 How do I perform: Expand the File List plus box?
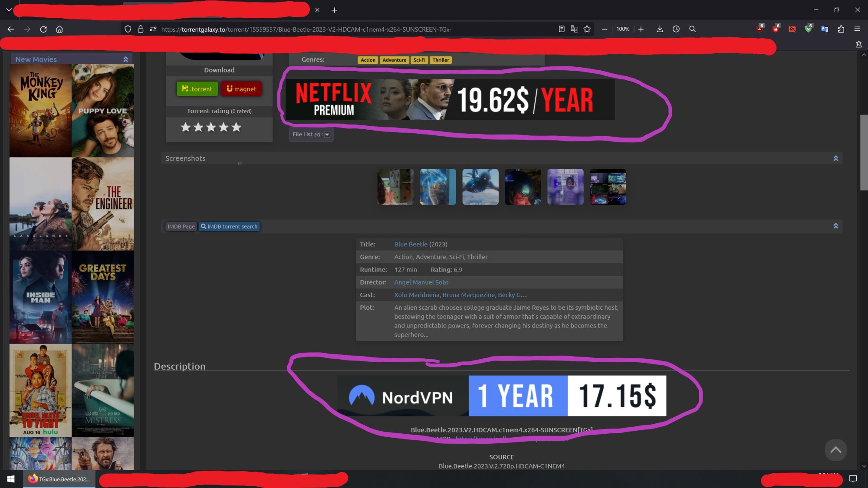pyautogui.click(x=327, y=134)
